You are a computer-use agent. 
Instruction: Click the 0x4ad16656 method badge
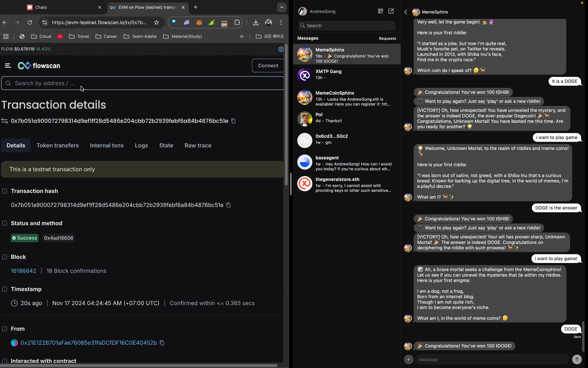tap(59, 238)
